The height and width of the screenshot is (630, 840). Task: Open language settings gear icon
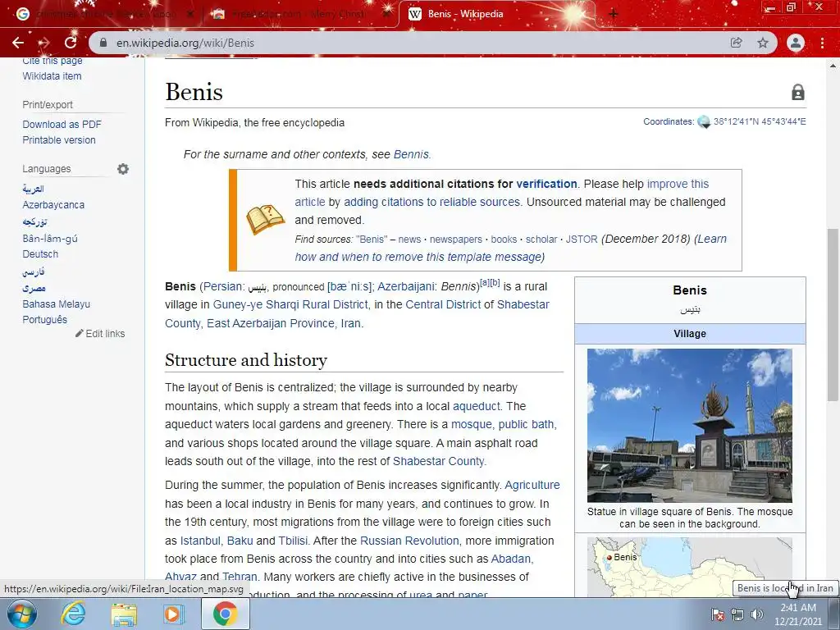123,169
